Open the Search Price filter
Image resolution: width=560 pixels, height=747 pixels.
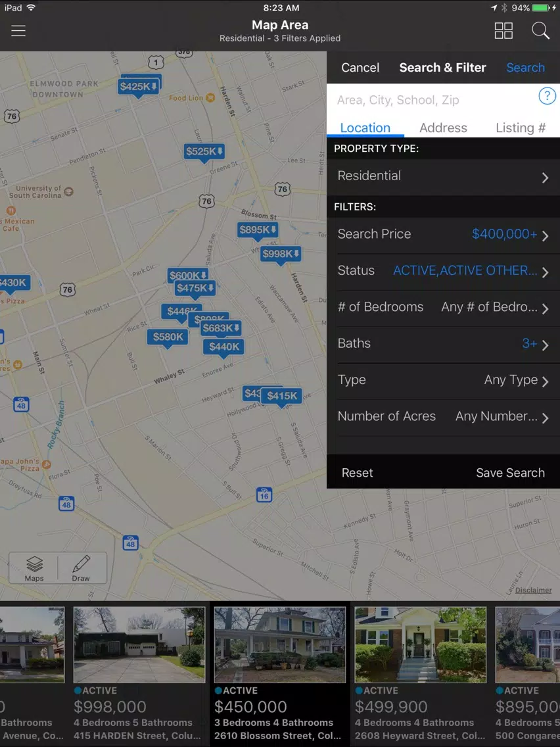443,235
